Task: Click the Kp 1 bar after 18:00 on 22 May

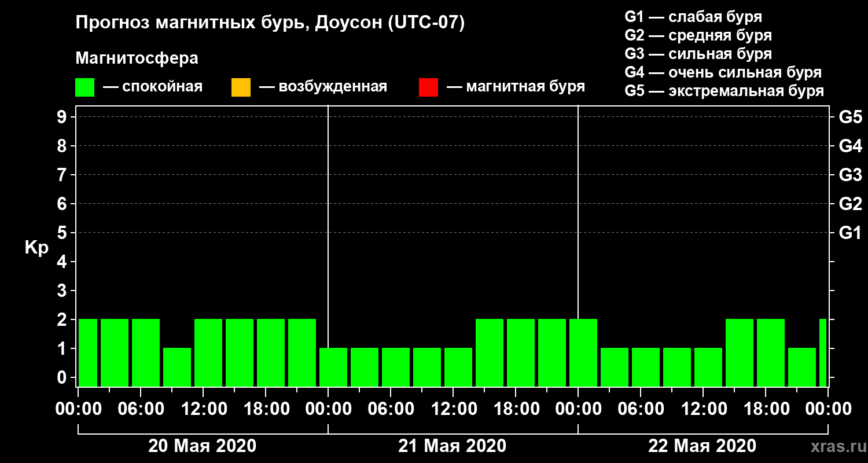Action: (x=802, y=367)
